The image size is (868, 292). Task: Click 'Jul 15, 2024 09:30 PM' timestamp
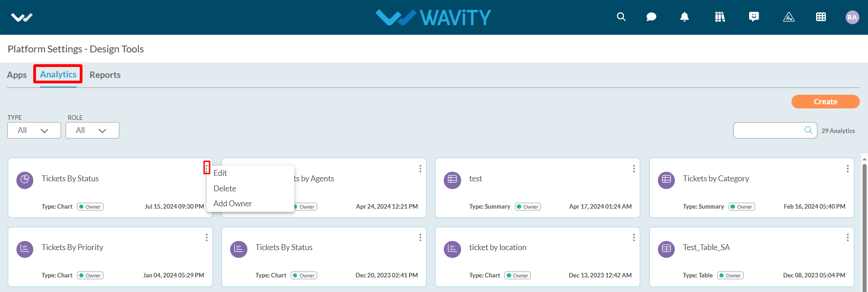click(x=175, y=207)
